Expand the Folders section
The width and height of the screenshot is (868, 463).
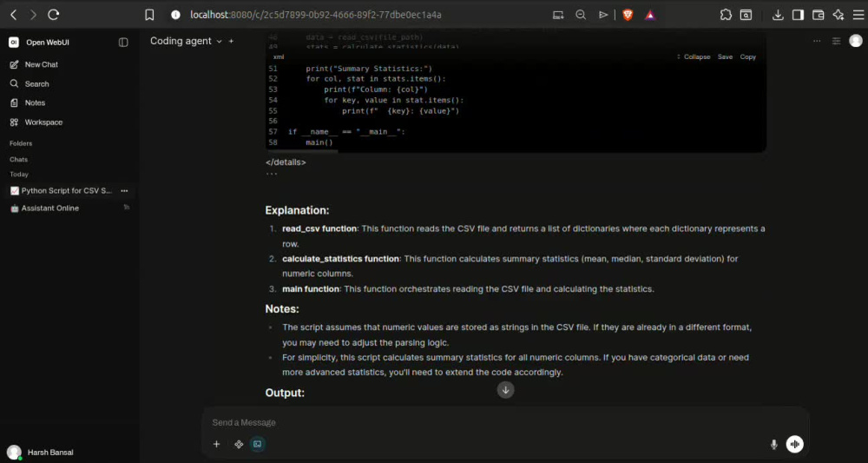(x=21, y=143)
